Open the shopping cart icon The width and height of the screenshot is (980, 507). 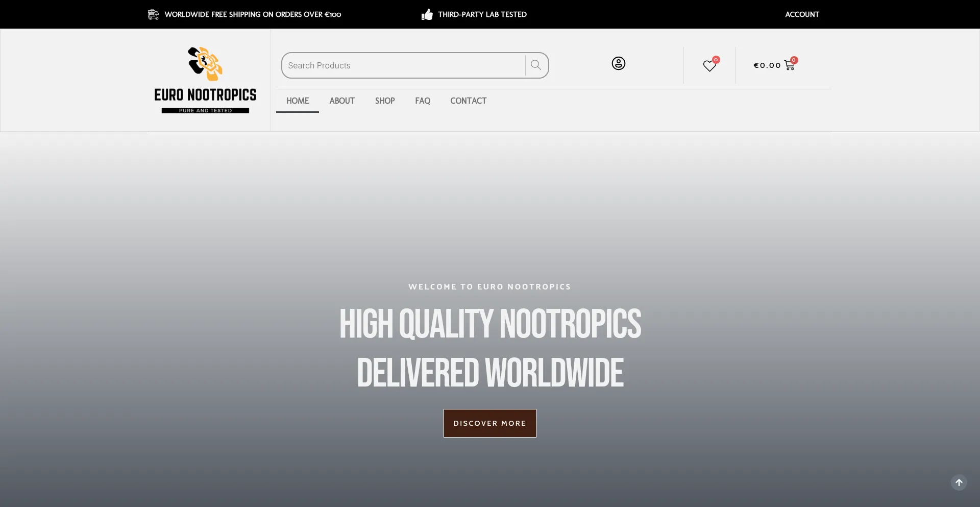tap(790, 65)
